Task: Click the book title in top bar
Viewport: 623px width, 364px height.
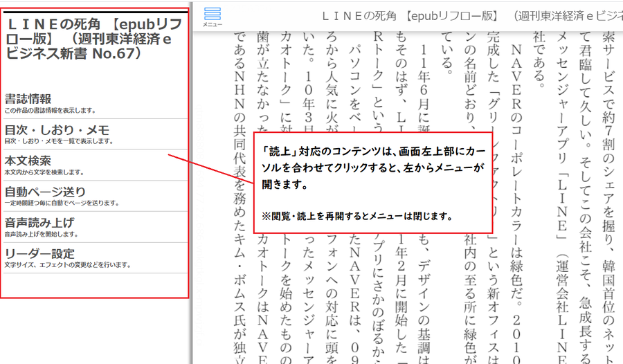Action: tap(472, 16)
